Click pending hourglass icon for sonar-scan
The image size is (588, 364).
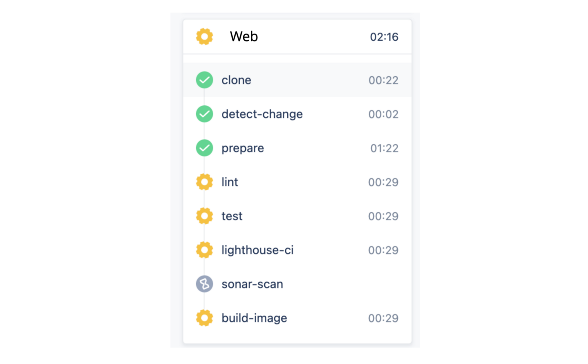click(205, 284)
